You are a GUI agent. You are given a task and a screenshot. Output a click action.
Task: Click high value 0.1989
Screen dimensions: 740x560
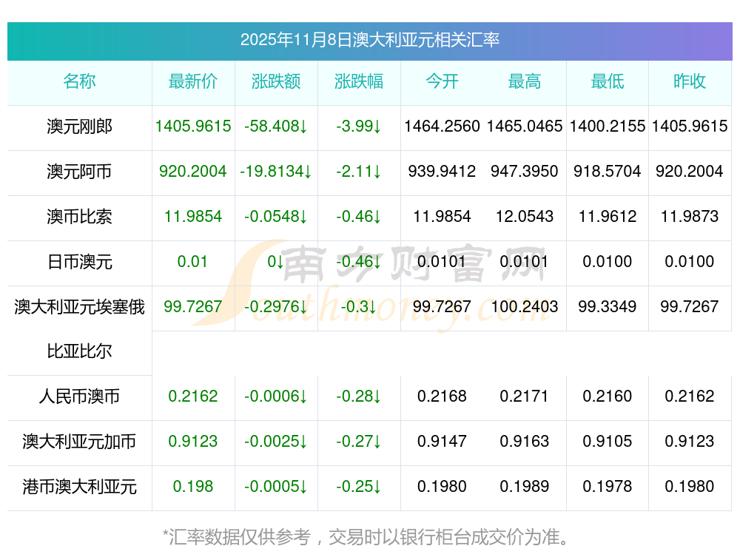(525, 486)
